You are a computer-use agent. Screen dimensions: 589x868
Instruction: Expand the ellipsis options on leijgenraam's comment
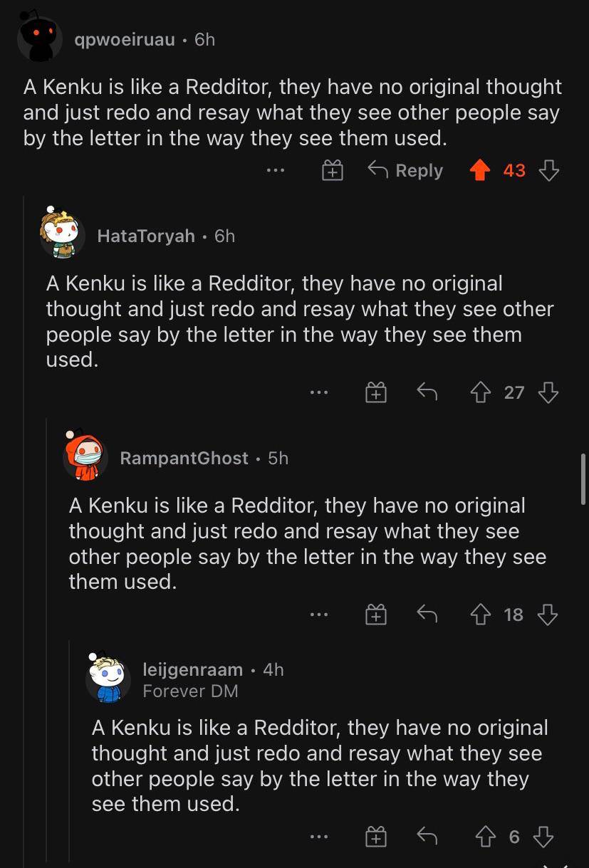pos(318,837)
